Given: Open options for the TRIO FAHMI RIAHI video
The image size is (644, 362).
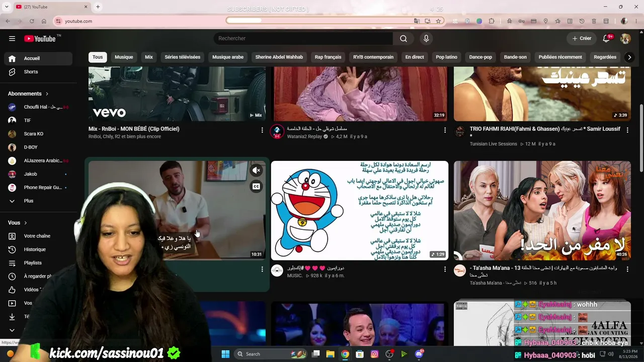Looking at the screenshot, I should pos(627,130).
